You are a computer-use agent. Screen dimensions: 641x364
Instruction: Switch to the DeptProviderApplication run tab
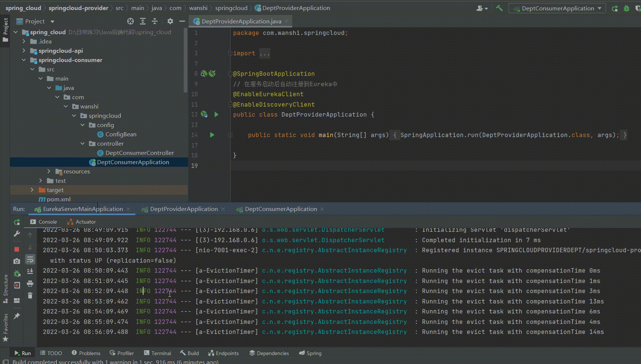coord(184,209)
